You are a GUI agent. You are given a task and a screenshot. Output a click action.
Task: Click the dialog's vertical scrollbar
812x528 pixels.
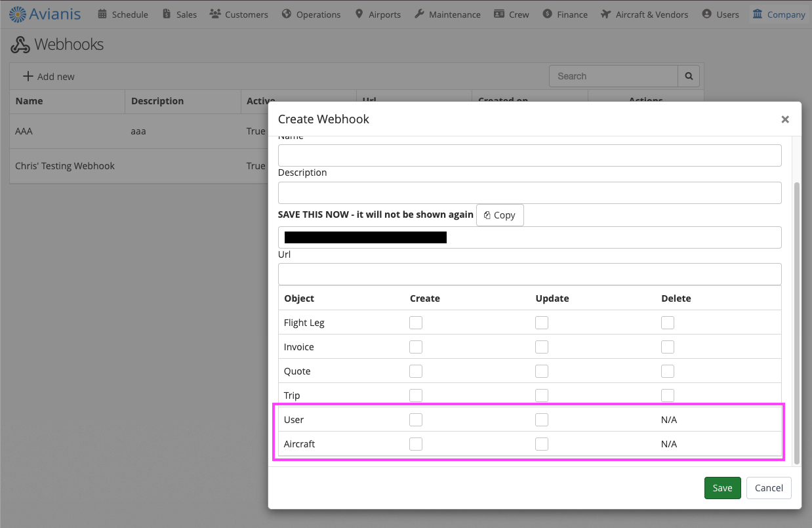pos(797,321)
